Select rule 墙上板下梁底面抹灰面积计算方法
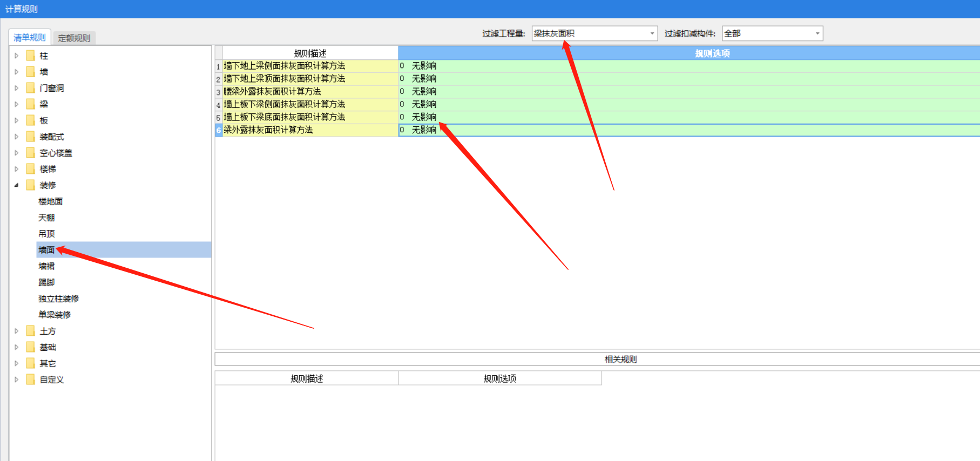Viewport: 980px width, 461px height. point(310,117)
